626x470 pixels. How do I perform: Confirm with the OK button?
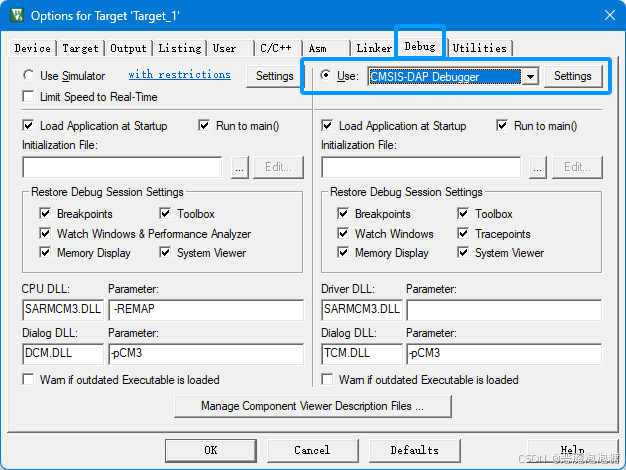(x=211, y=450)
